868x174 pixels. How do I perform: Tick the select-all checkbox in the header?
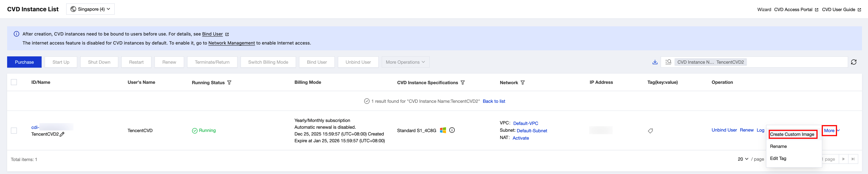(14, 82)
